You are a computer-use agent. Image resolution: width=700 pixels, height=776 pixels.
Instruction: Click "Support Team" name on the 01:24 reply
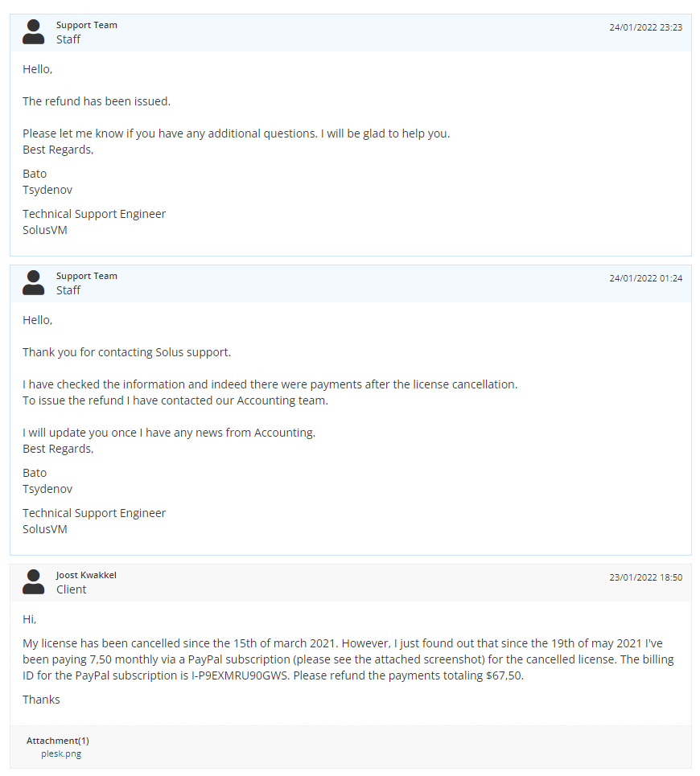click(x=87, y=276)
